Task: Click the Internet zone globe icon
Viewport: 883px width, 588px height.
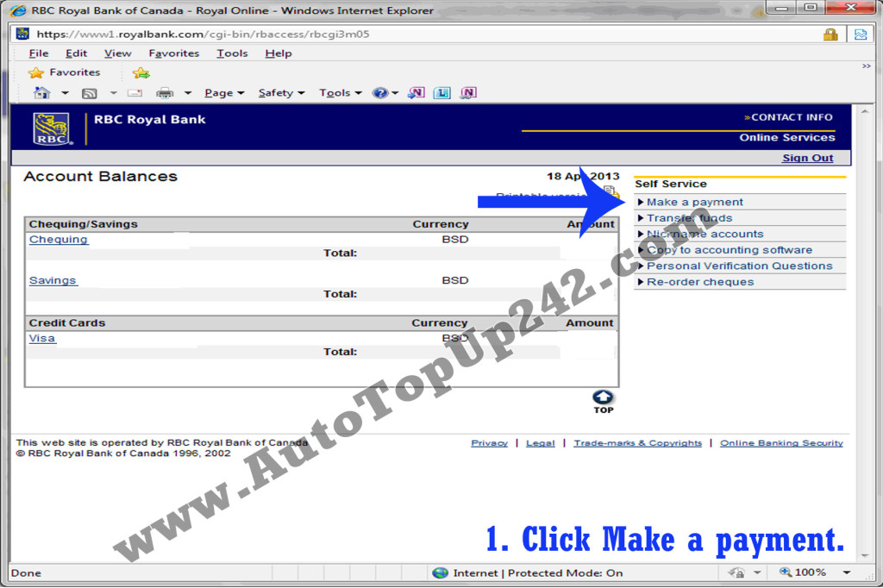Action: click(441, 572)
